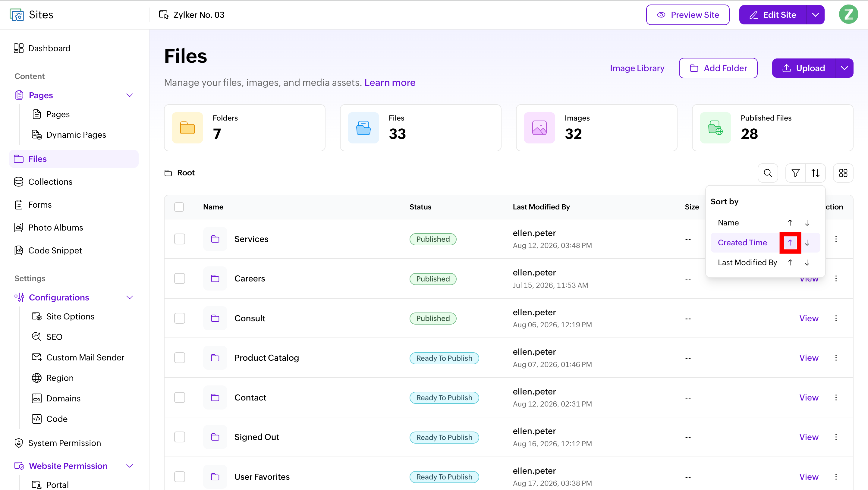The width and height of the screenshot is (868, 490).
Task: Sort Name descending arrow
Action: click(807, 223)
